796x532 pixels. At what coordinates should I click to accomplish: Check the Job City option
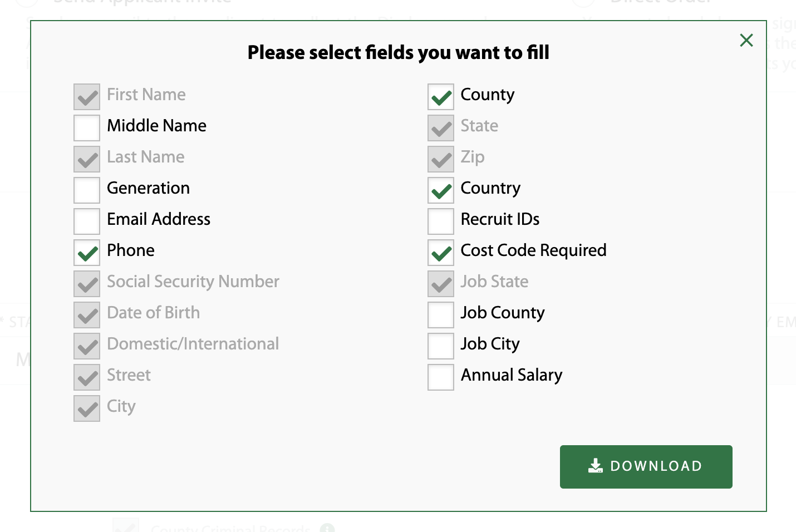(441, 346)
